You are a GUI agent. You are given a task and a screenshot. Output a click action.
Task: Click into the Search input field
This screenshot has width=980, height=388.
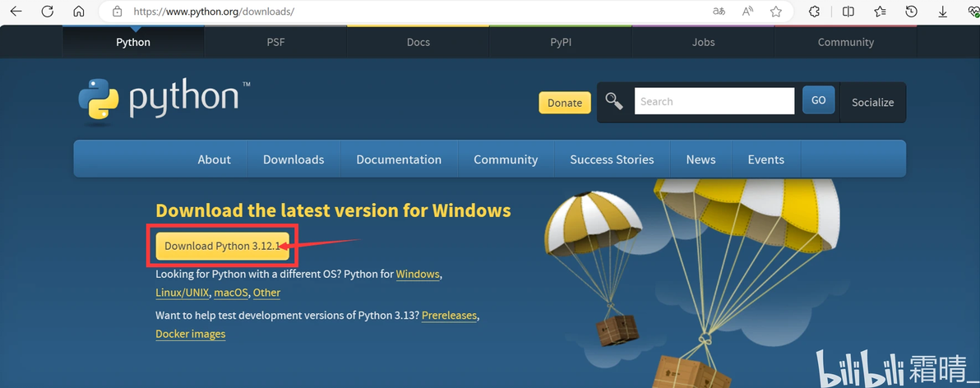click(714, 101)
